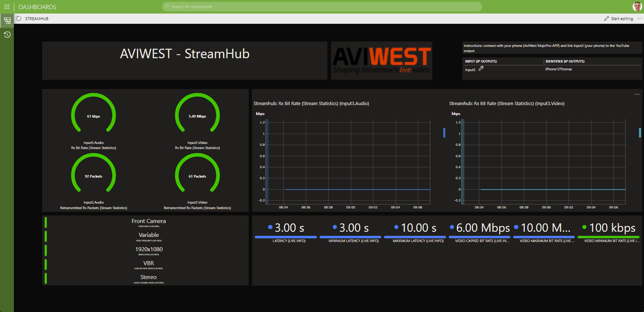This screenshot has width=644, height=312.
Task: Click the Start editing pencil button
Action: pos(618,19)
